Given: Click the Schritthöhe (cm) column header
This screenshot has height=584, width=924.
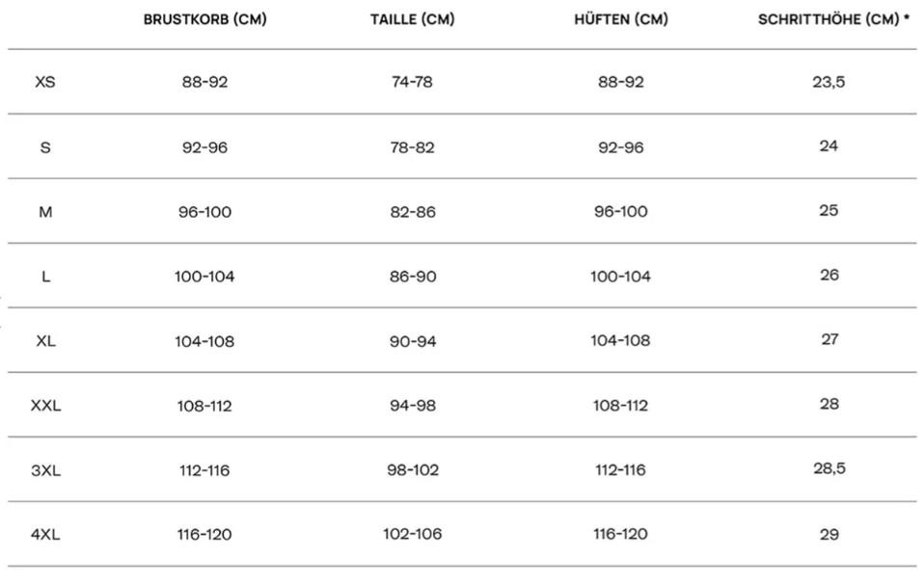Looking at the screenshot, I should pos(833,19).
